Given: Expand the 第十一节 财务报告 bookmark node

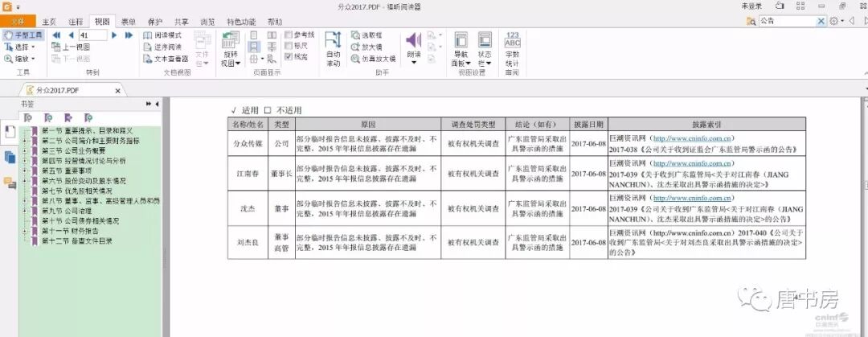Looking at the screenshot, I should pyautogui.click(x=24, y=231).
